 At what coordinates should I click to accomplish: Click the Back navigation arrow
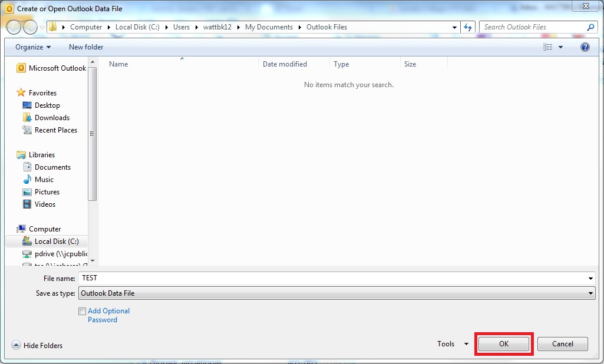coord(14,27)
